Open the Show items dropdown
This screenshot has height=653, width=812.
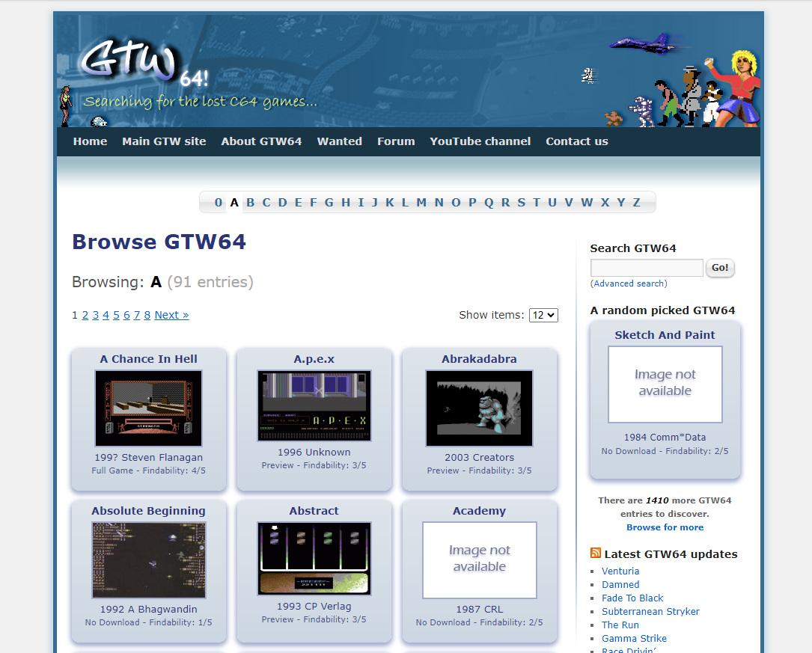543,315
